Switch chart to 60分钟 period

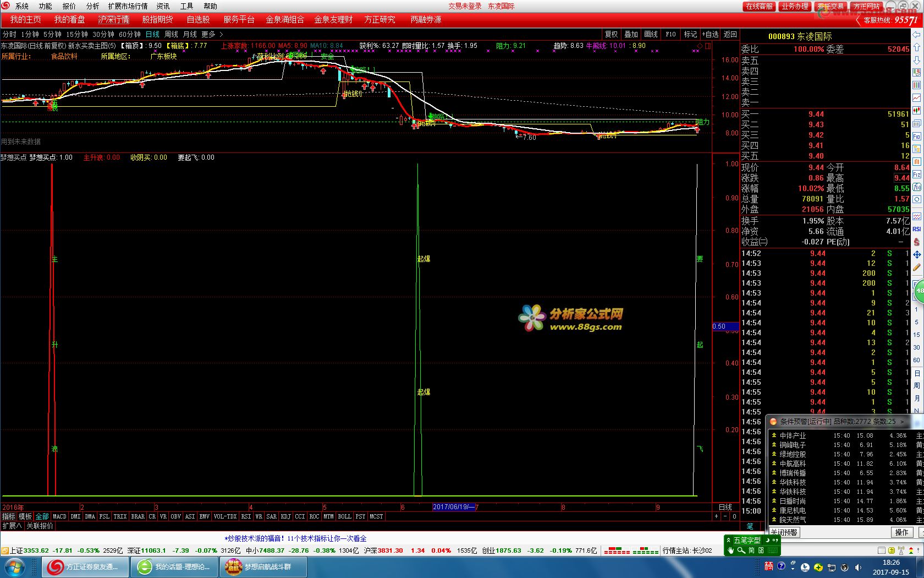(x=130, y=34)
